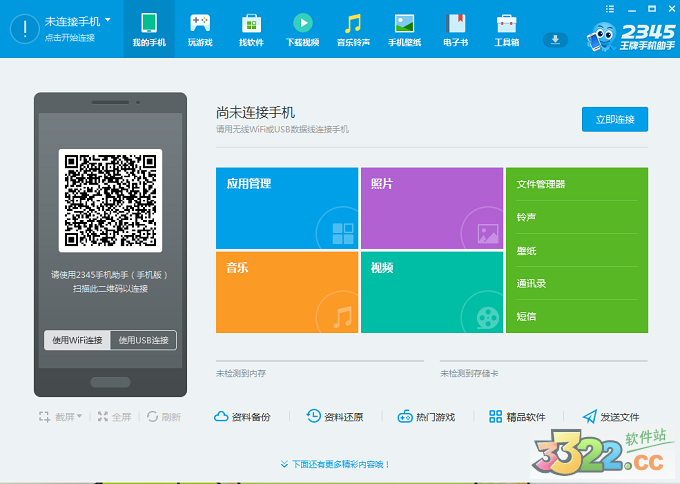
Task: Open the main menu list icon in title bar
Action: point(610,9)
